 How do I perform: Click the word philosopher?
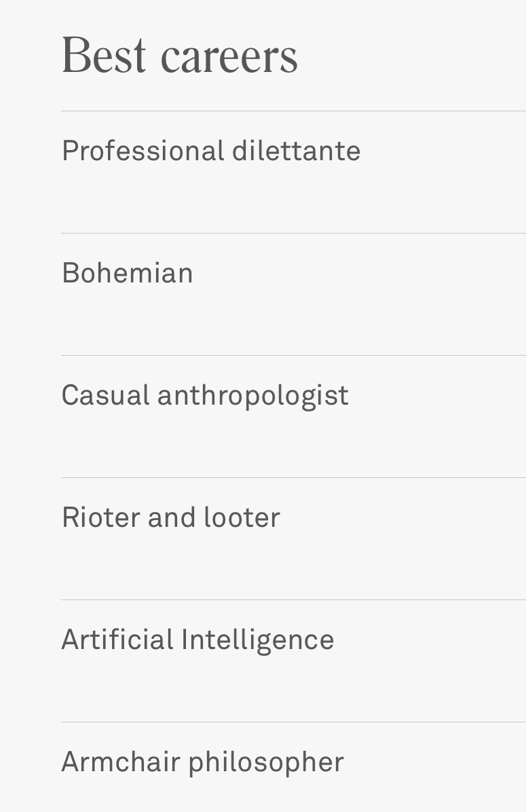click(x=265, y=763)
